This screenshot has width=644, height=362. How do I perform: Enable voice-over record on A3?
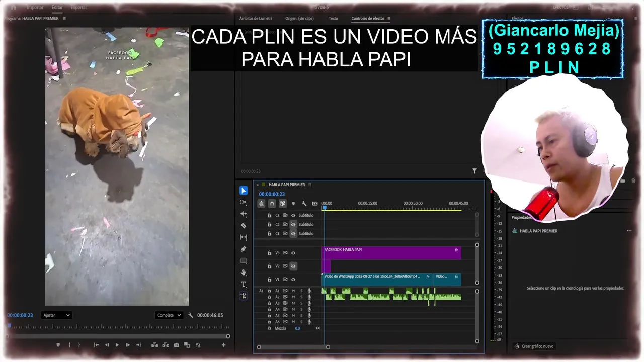tap(309, 303)
